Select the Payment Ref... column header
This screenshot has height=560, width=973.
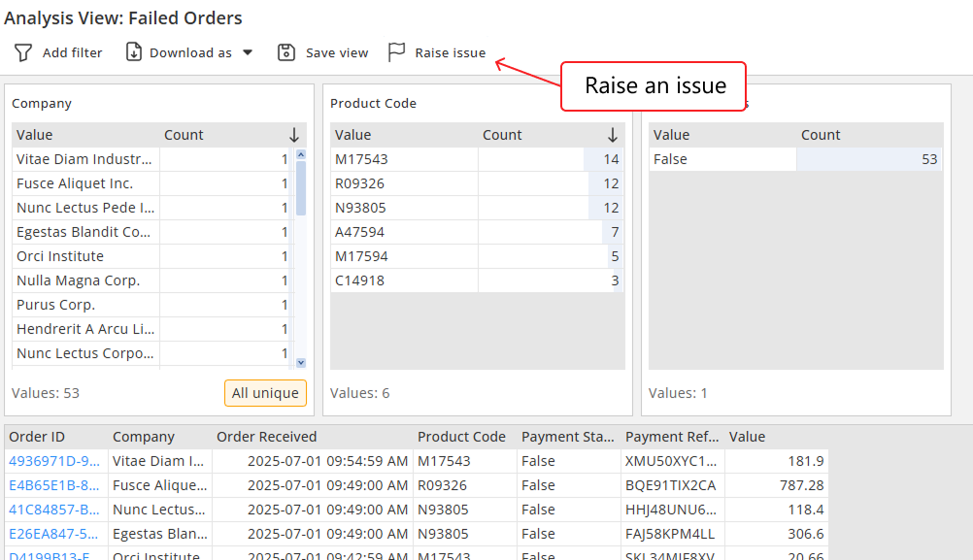coord(673,437)
